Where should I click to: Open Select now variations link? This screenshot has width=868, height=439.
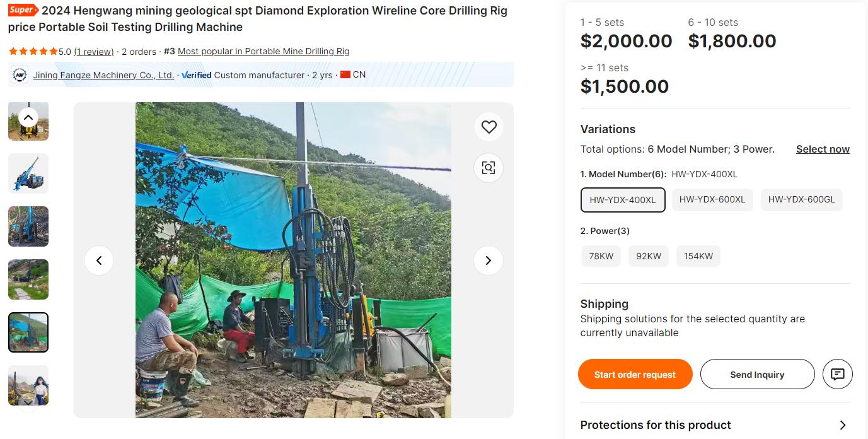coord(823,149)
